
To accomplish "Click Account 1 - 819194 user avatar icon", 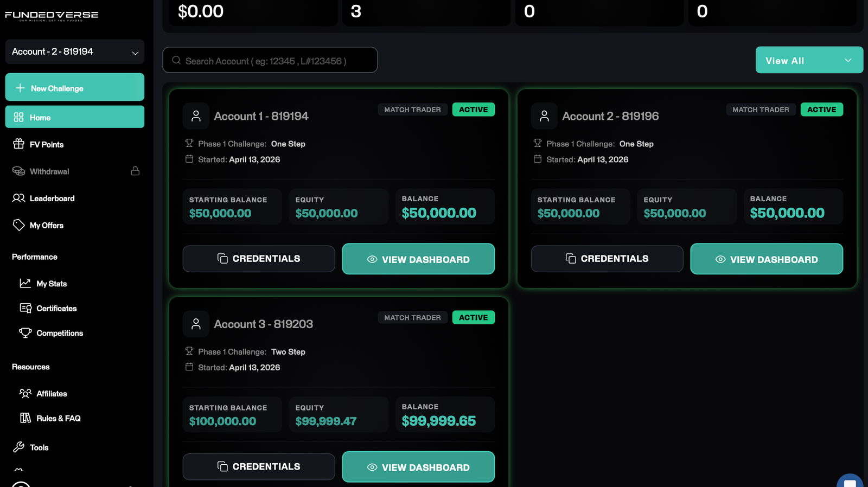I will (x=196, y=116).
